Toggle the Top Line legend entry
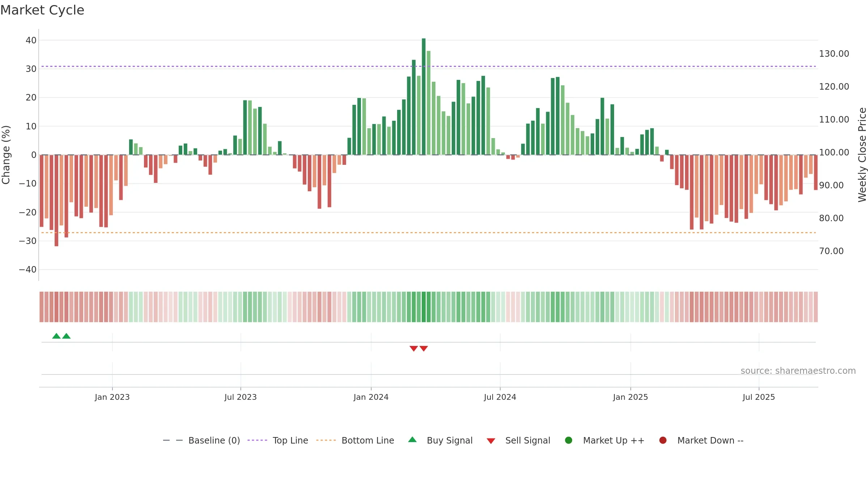Image resolution: width=868 pixels, height=488 pixels. coord(278,440)
